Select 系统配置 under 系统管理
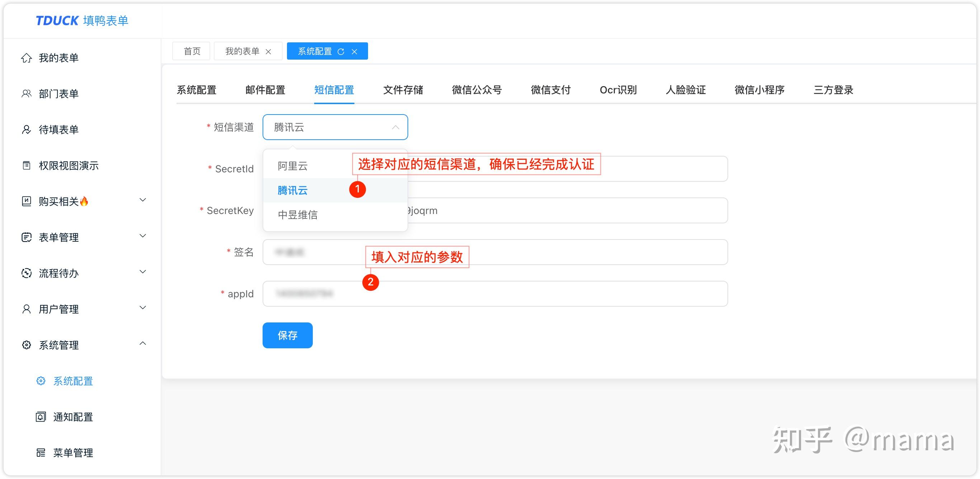Screen dimensions: 980x479 pos(73,381)
